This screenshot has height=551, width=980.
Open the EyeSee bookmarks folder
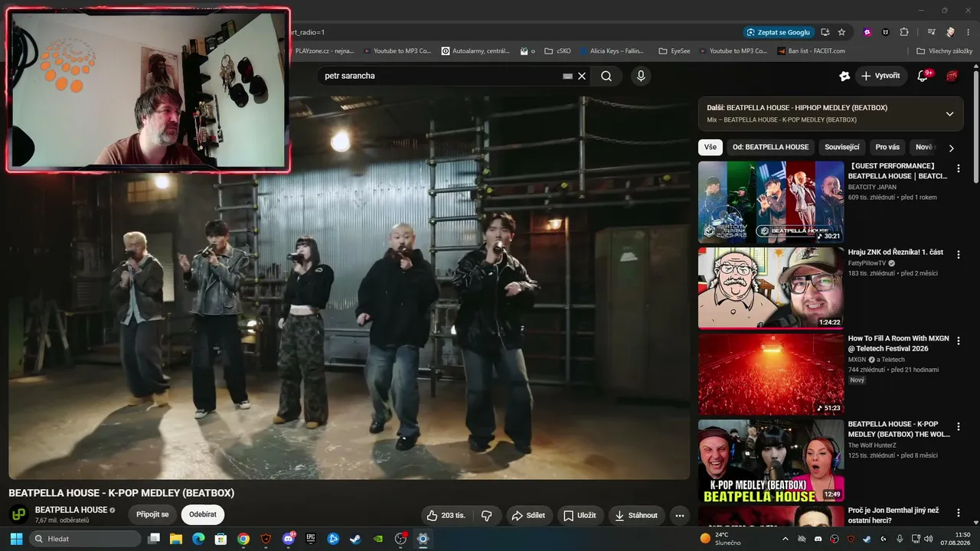click(x=675, y=51)
